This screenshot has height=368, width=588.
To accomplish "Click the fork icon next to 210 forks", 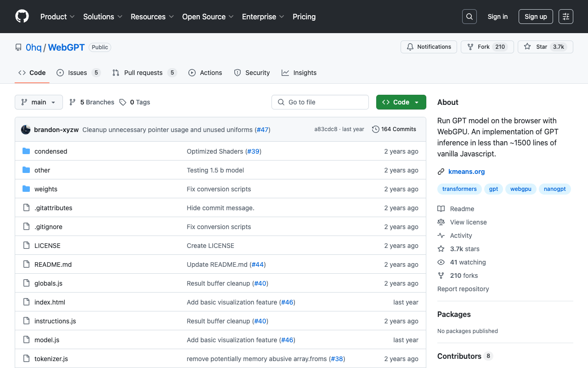I will tap(441, 276).
